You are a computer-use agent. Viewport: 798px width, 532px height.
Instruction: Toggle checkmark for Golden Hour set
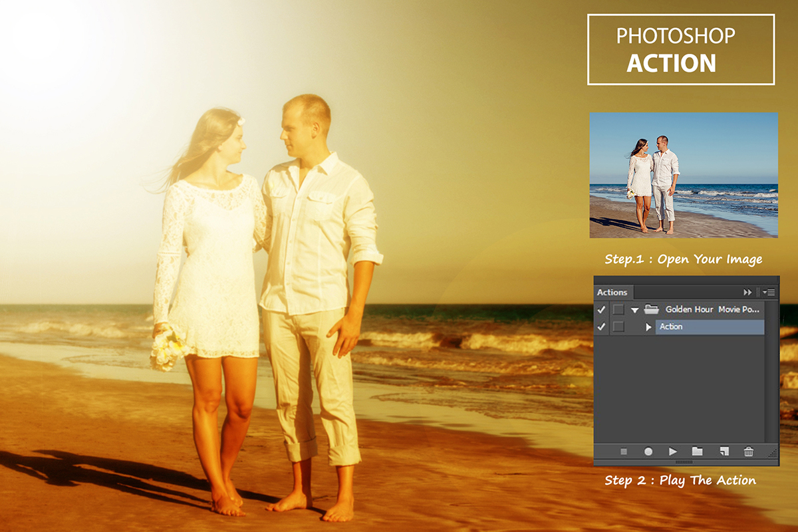(602, 309)
